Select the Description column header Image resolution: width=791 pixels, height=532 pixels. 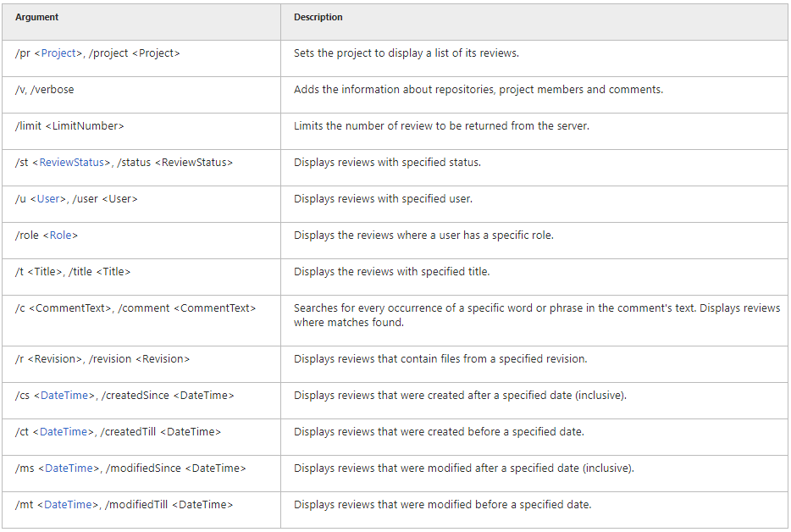point(318,17)
